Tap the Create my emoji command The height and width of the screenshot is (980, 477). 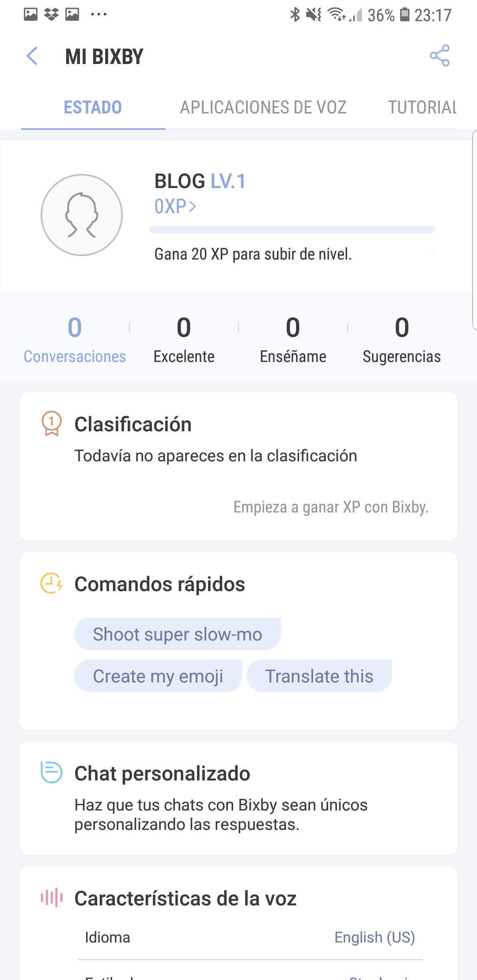(158, 676)
